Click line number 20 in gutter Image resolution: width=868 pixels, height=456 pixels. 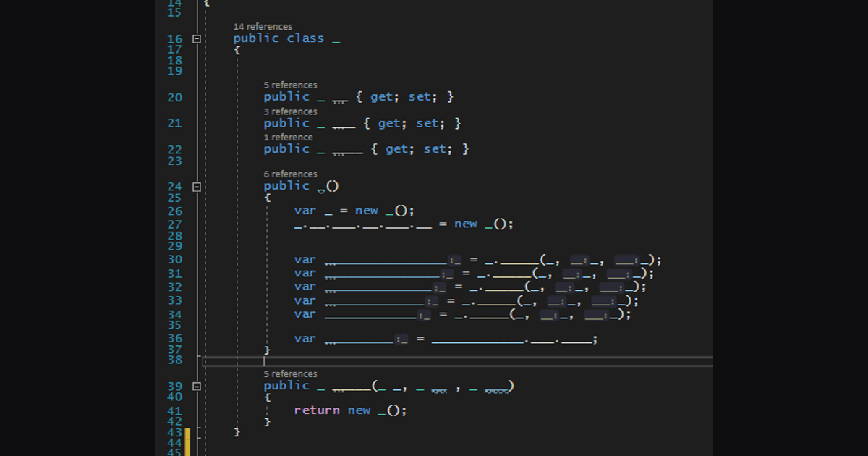tap(174, 97)
